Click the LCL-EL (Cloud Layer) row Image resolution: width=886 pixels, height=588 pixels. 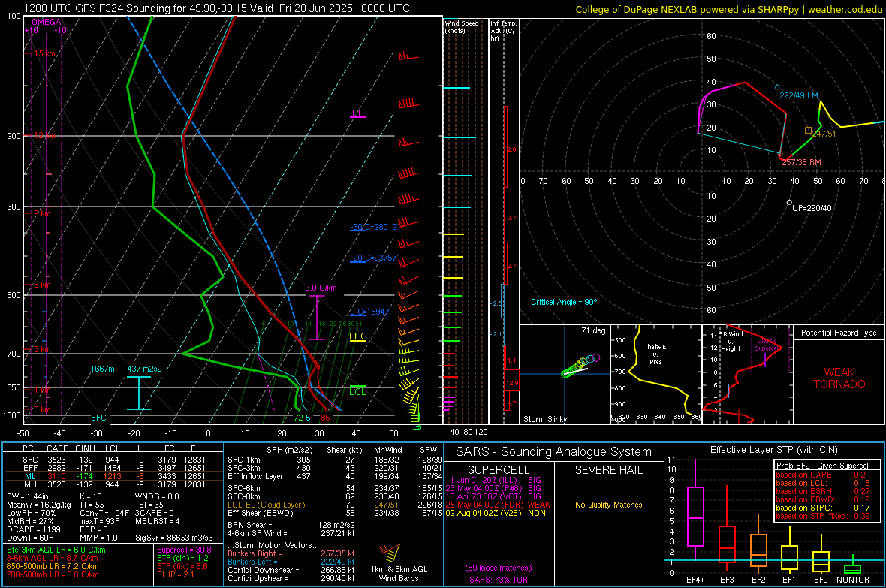coord(335,505)
